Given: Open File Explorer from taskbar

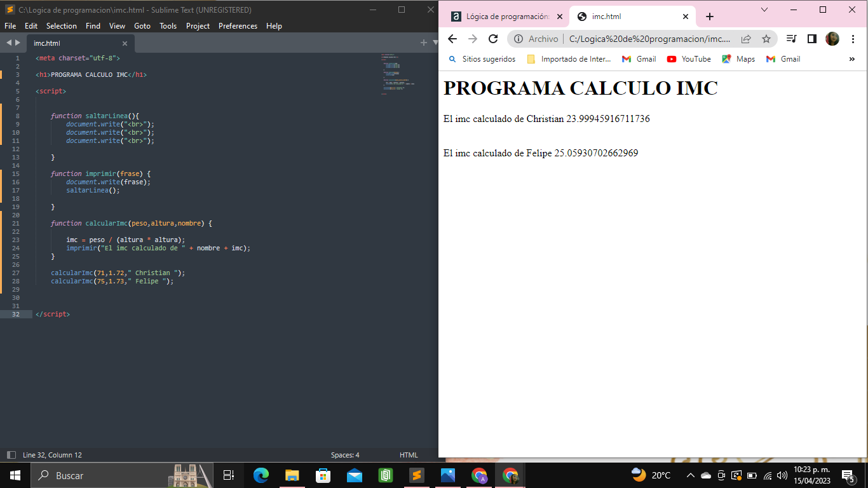Looking at the screenshot, I should (x=292, y=475).
